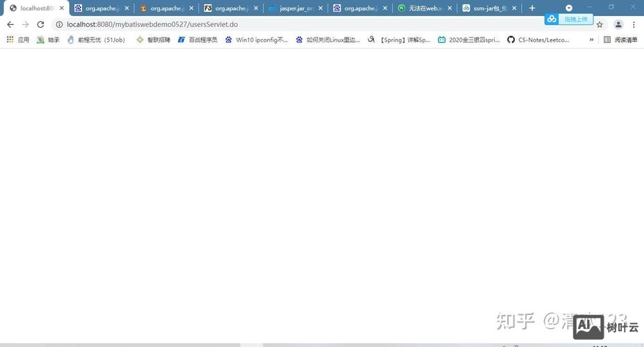This screenshot has height=347, width=644.
Task: Open the Win10 ipconfig bookmark
Action: point(256,40)
